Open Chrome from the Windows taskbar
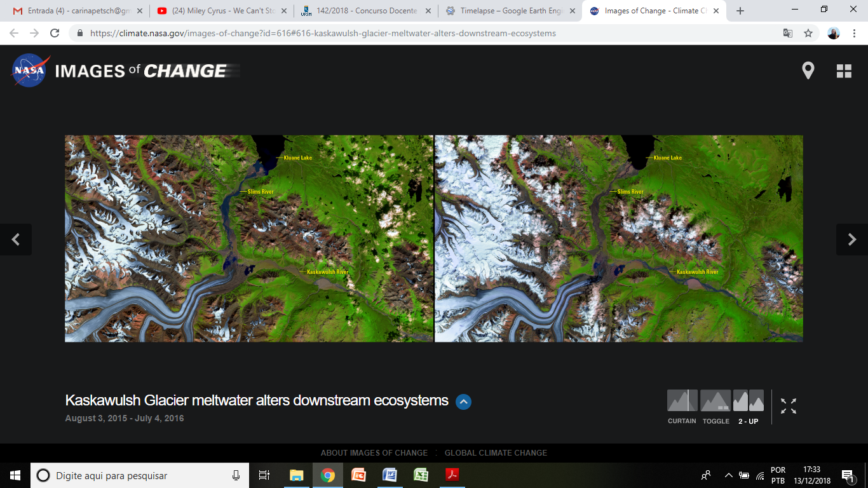Viewport: 868px width, 488px height. pos(327,475)
